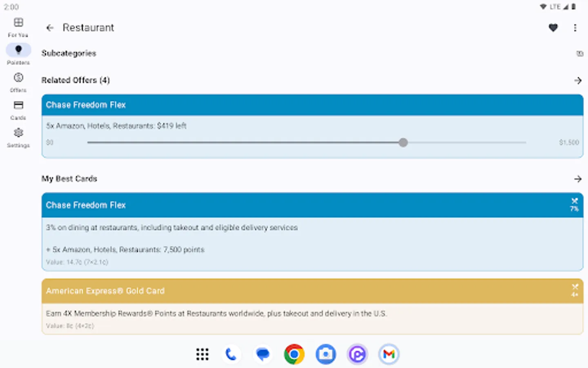Click the 4x multiplier icon on Amex Gold

click(575, 290)
